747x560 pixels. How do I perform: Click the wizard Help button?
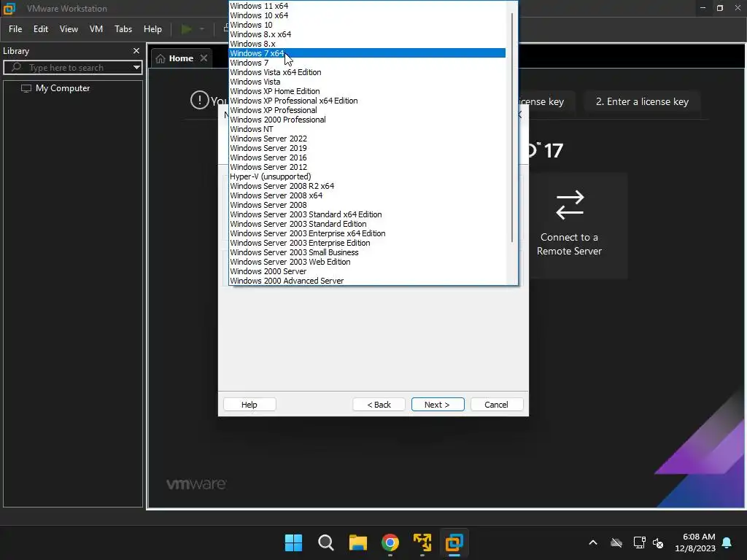click(249, 404)
